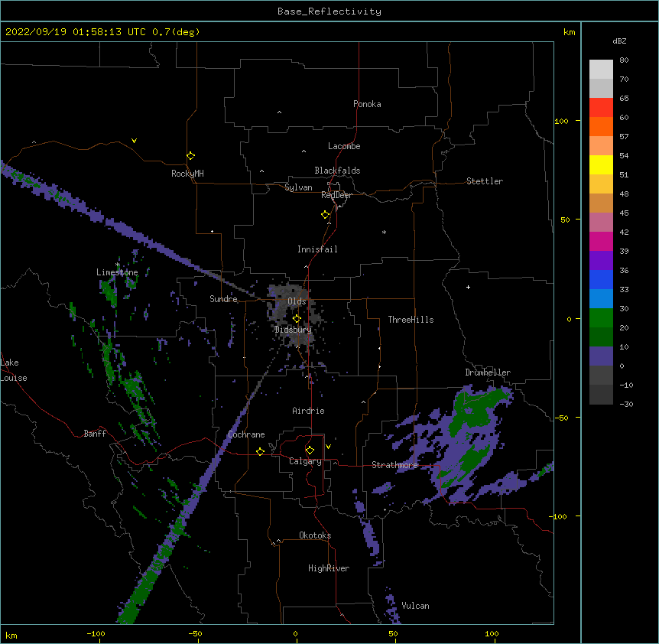Click the Vulcan label
Screen dimensions: 659x644
[x=415, y=606]
